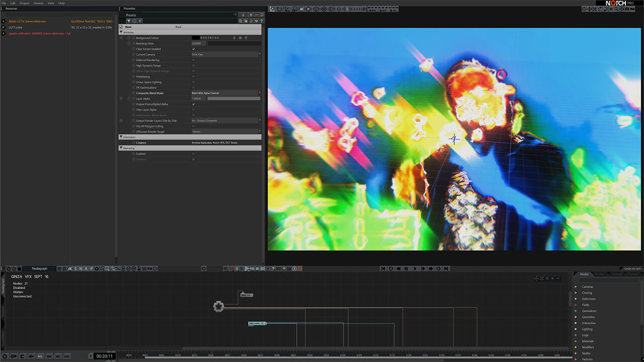Viewport: 644px width, 362px height.
Task: Expand the Balvin CCTV resource row arrow
Action: pos(4,22)
